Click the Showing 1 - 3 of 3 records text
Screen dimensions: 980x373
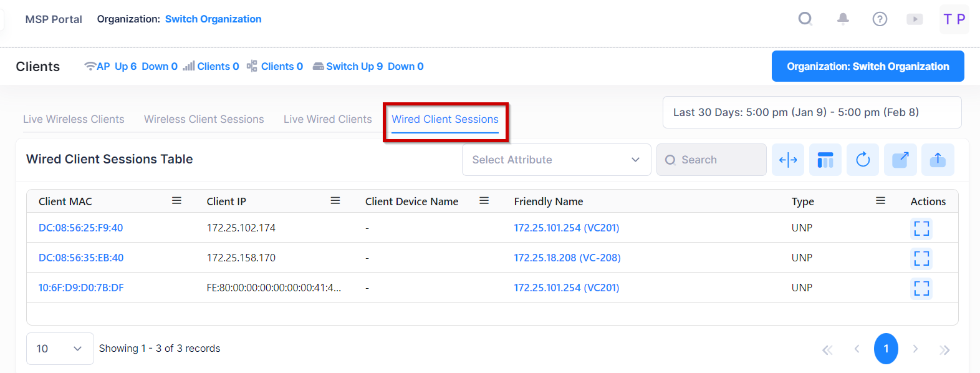160,348
